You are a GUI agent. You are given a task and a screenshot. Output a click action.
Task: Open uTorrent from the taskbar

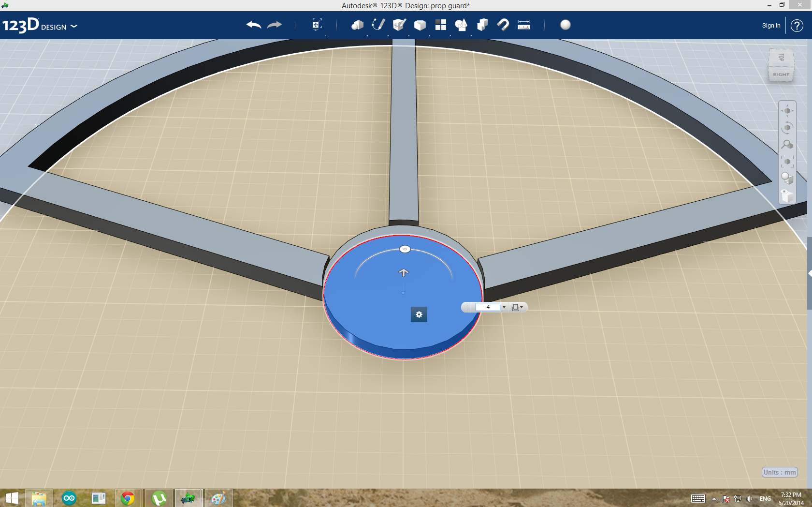(x=159, y=498)
